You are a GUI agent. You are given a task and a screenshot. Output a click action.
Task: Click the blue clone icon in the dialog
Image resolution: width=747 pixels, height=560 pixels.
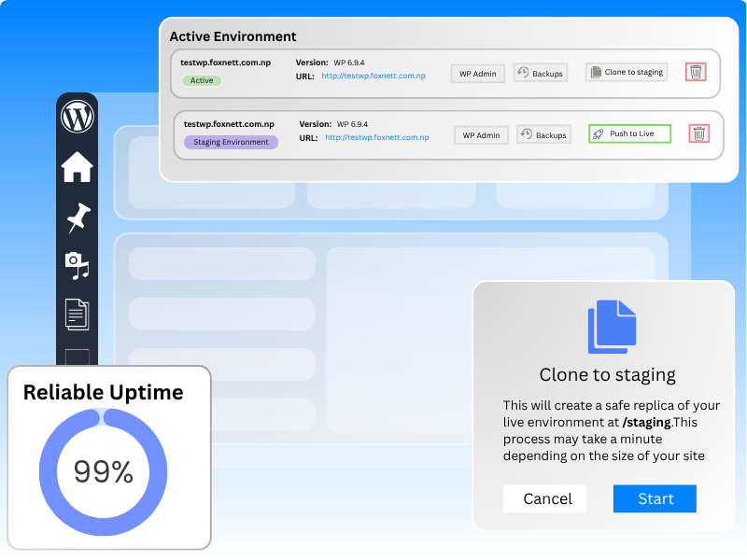tap(613, 326)
